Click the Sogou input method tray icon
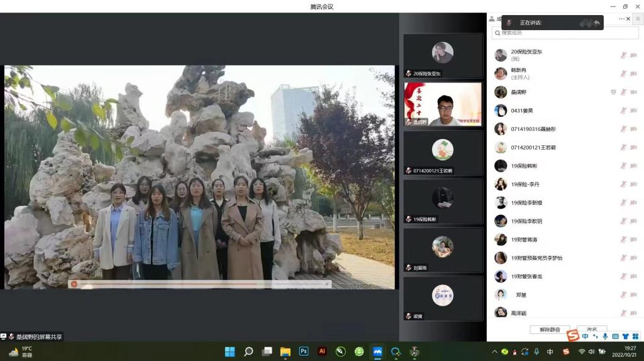This screenshot has width=644, height=361. [x=566, y=352]
